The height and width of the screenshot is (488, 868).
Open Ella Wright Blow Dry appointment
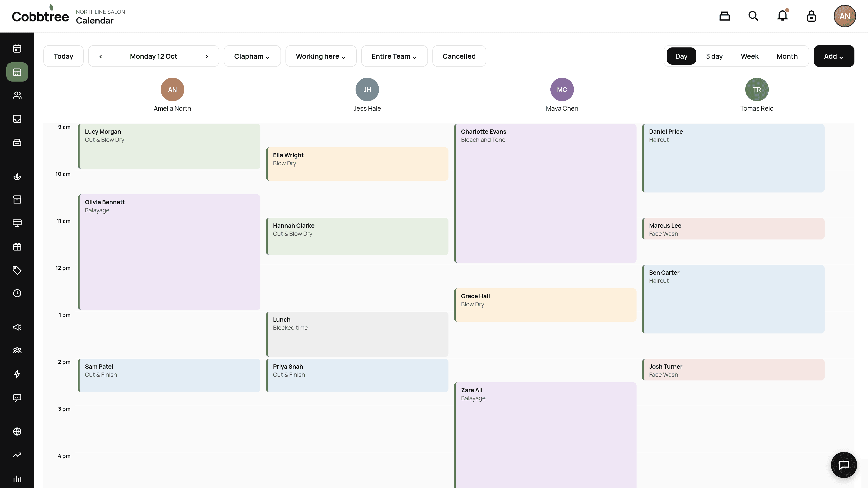click(x=357, y=164)
